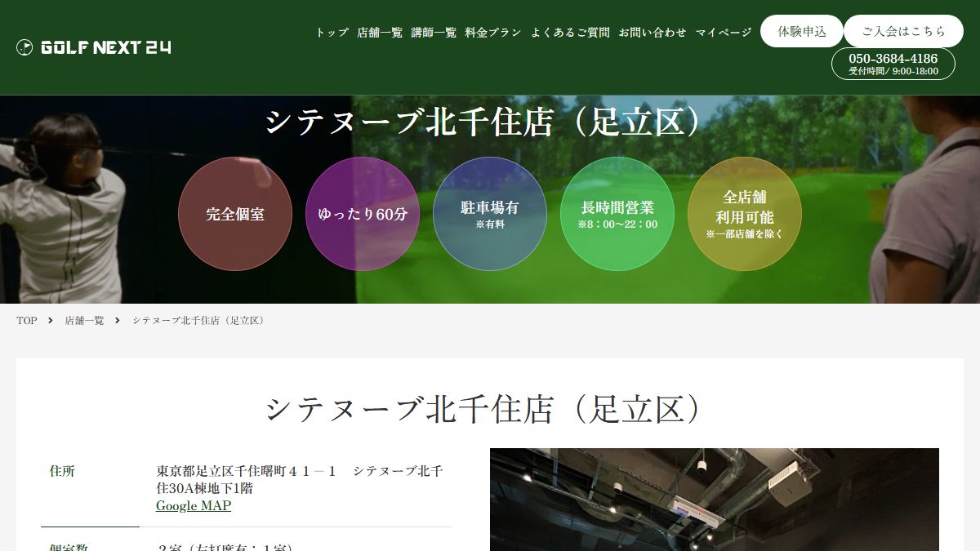The width and height of the screenshot is (980, 551).
Task: Click the 住所 label in the table
Action: coord(62,471)
